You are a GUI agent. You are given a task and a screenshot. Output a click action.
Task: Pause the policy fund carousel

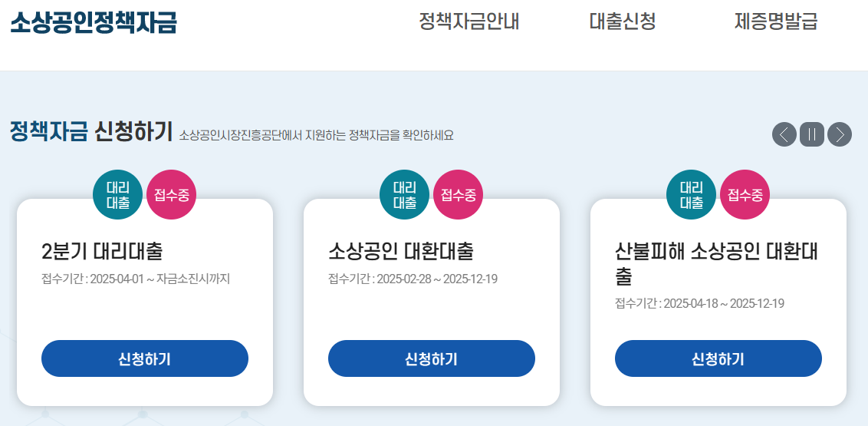[812, 134]
